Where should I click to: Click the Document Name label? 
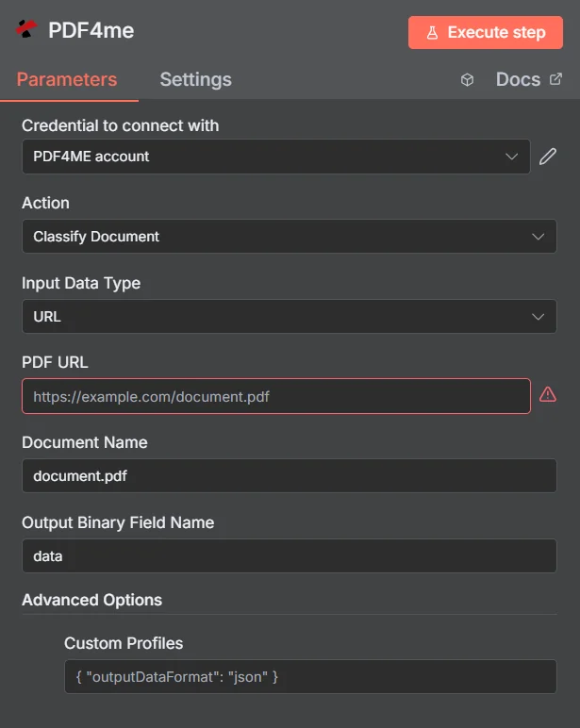pyautogui.click(x=85, y=442)
